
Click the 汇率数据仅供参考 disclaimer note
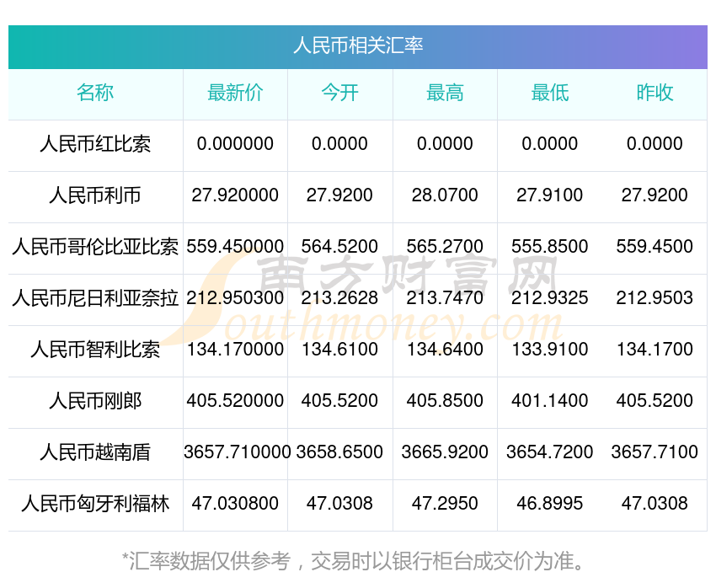click(x=353, y=561)
